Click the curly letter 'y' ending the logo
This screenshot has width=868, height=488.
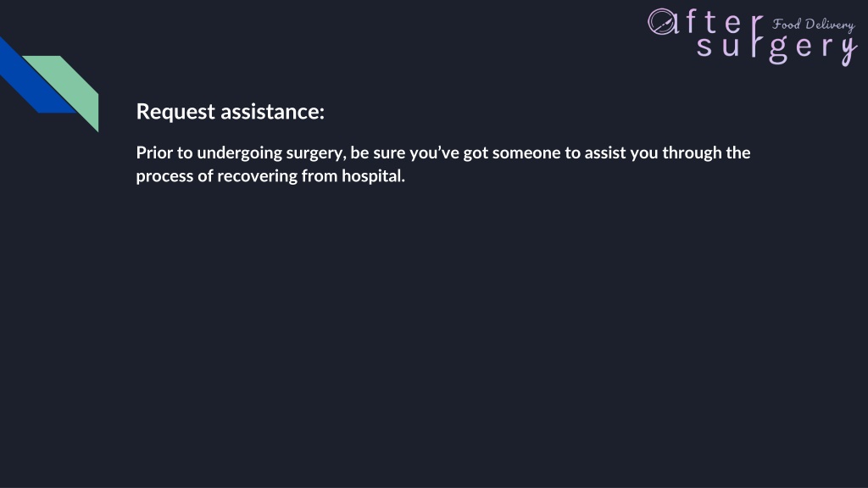tap(849, 50)
